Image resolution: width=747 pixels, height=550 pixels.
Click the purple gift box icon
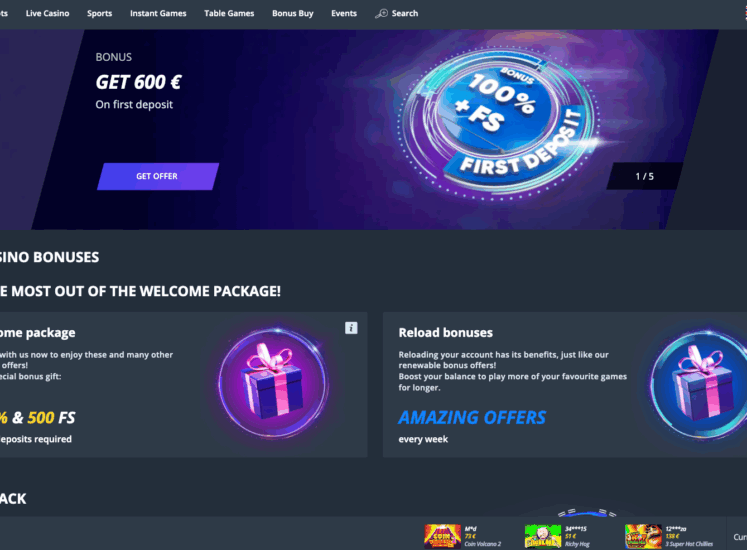coord(273,383)
